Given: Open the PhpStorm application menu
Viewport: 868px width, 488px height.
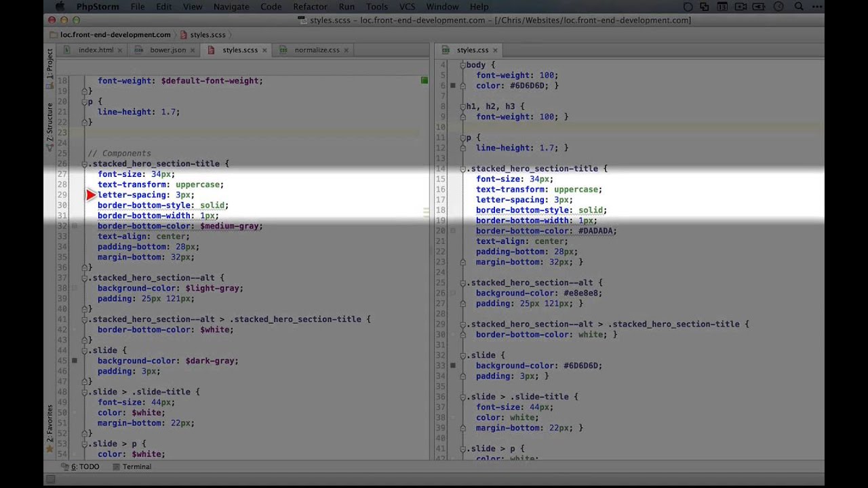Looking at the screenshot, I should pyautogui.click(x=96, y=7).
